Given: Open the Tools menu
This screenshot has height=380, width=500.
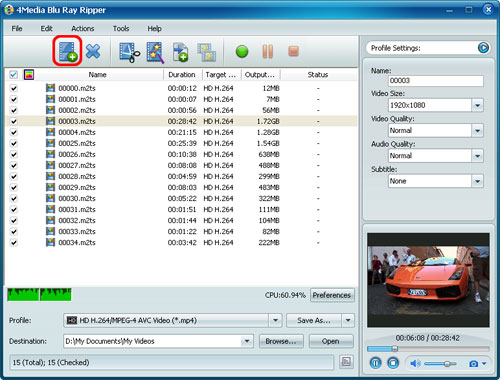Looking at the screenshot, I should (x=121, y=29).
